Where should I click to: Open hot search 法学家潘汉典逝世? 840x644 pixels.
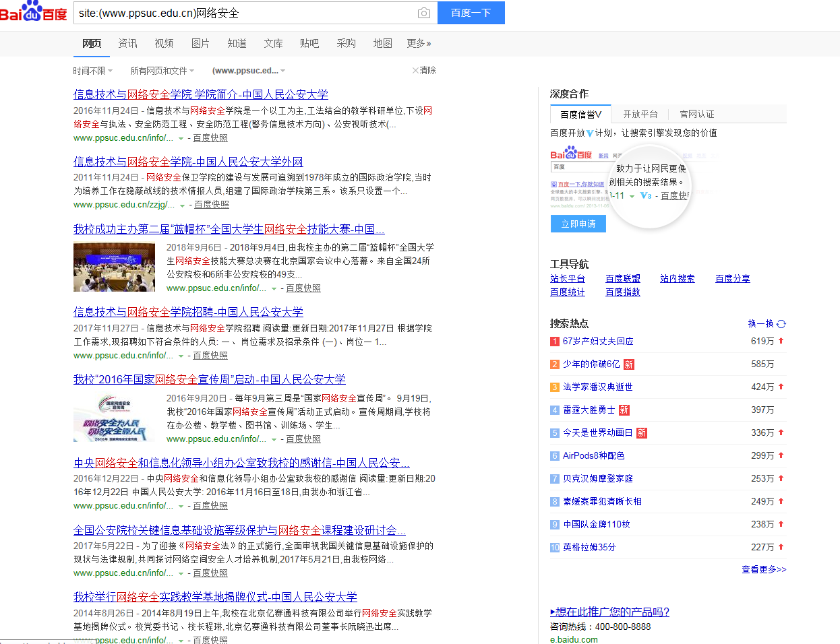[x=598, y=387]
